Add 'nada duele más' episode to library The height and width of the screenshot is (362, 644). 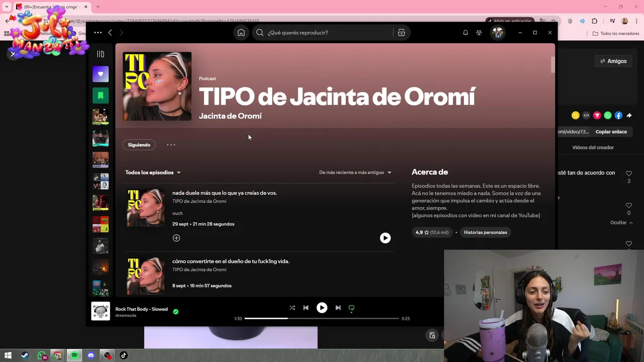176,238
